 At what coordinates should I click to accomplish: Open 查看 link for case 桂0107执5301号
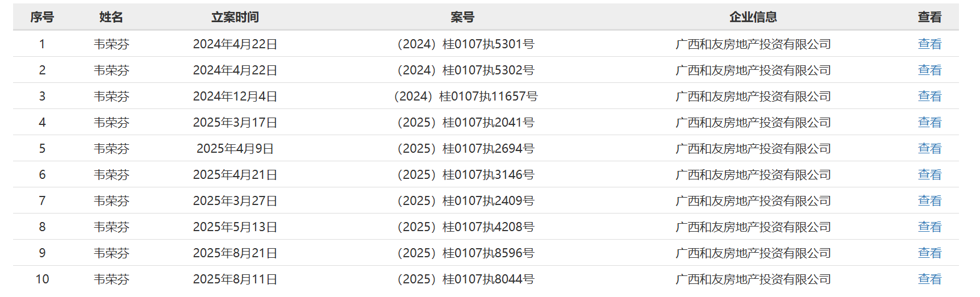929,44
